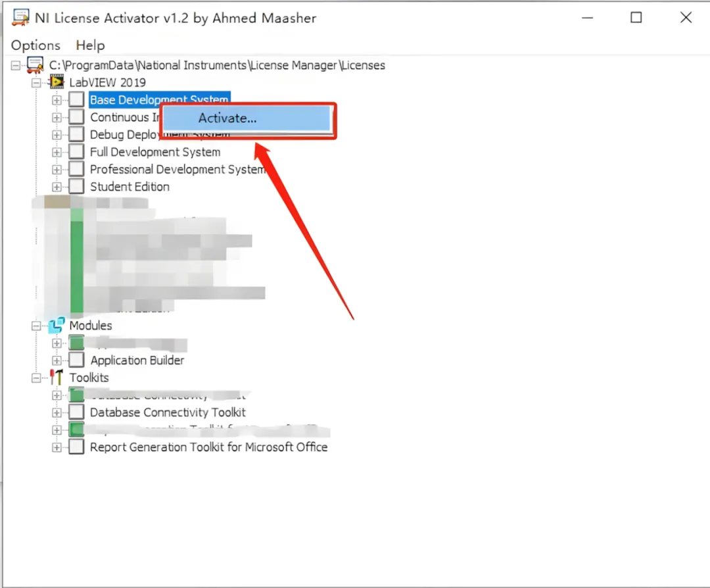Expand the Full Development System node

coord(57,152)
